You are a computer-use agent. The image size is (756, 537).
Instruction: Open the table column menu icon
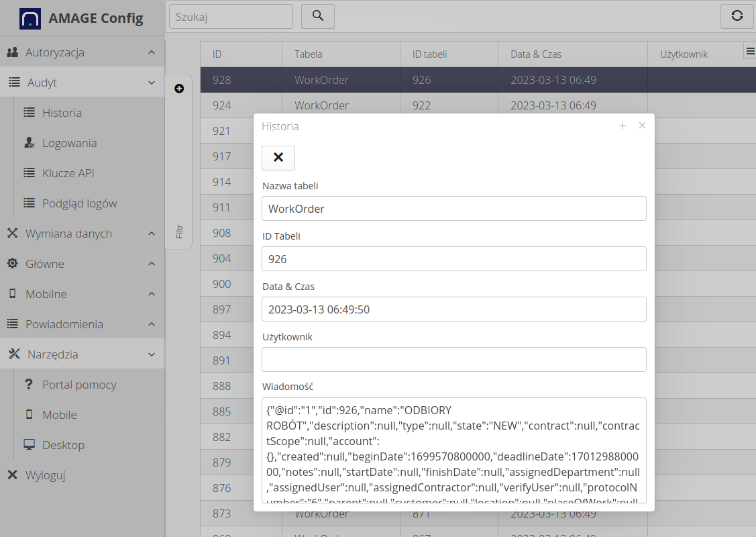(x=750, y=52)
